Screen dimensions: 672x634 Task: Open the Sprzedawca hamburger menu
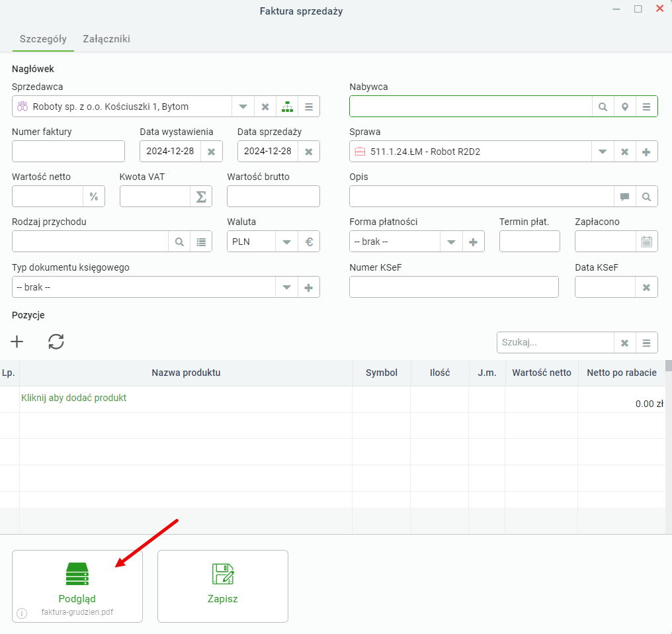click(x=309, y=107)
